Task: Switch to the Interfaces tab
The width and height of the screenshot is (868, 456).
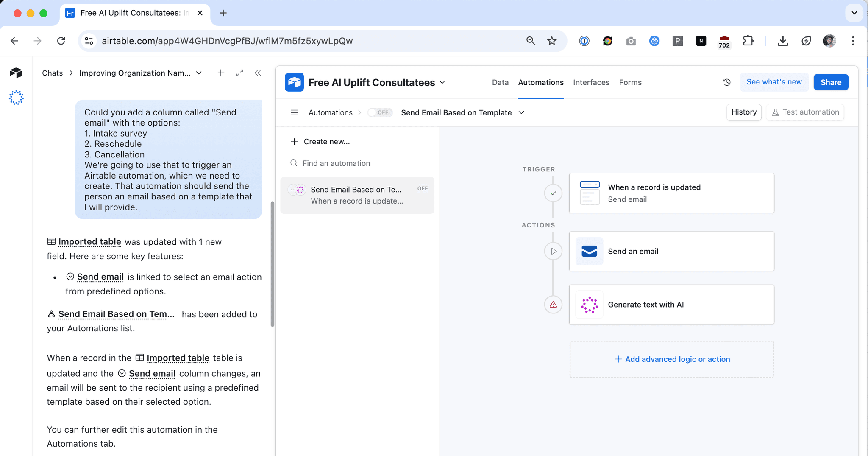Action: pos(591,82)
